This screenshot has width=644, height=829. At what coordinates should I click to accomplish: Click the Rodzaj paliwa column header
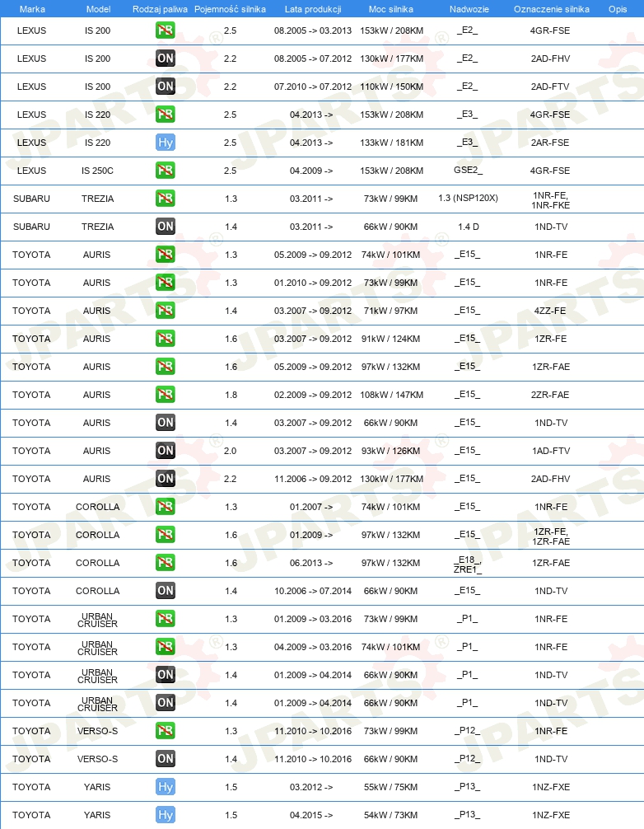click(160, 9)
